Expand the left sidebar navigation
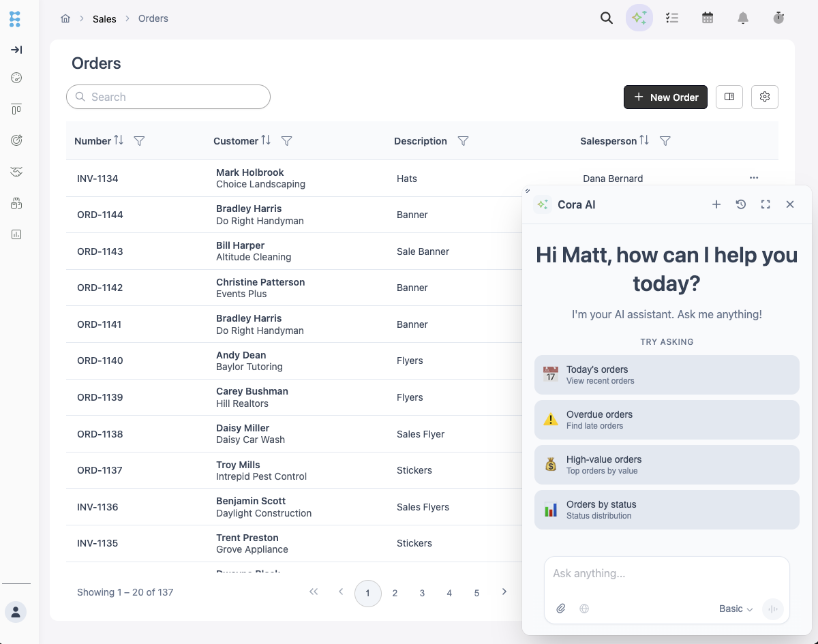 16,50
